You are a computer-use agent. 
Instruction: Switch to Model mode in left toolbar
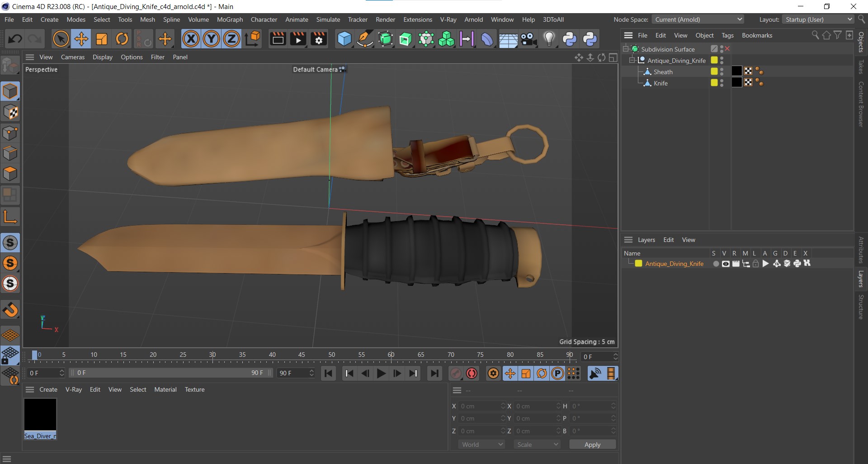tap(10, 91)
